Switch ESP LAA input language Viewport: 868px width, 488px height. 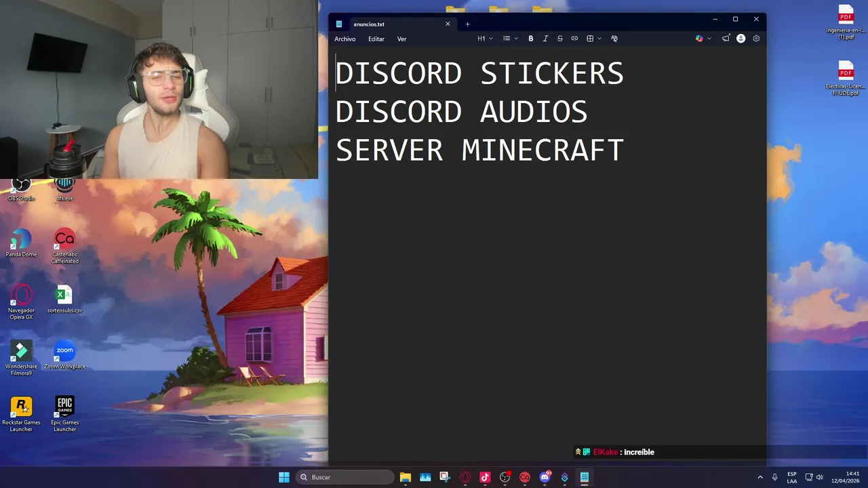(x=792, y=477)
